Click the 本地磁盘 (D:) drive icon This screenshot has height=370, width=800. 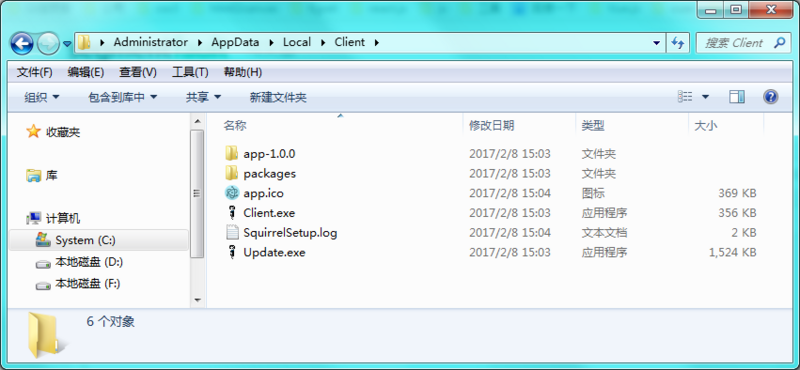coord(43,264)
